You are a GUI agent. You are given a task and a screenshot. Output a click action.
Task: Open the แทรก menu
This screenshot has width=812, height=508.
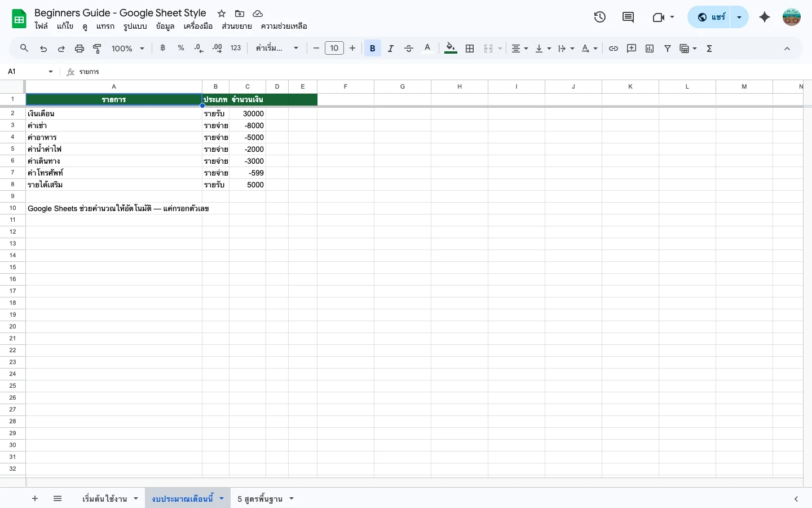point(105,26)
